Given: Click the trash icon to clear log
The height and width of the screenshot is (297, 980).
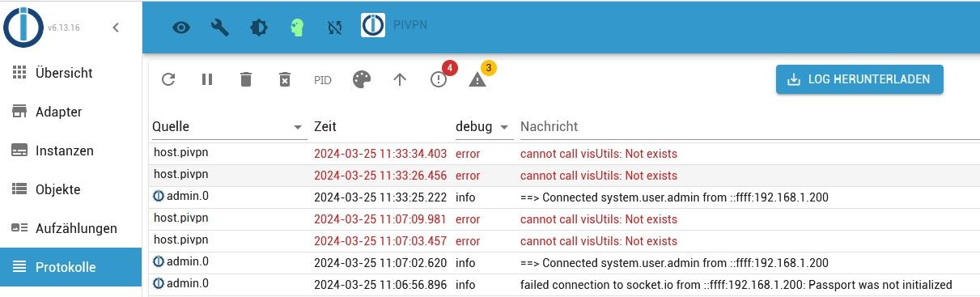Looking at the screenshot, I should (246, 79).
